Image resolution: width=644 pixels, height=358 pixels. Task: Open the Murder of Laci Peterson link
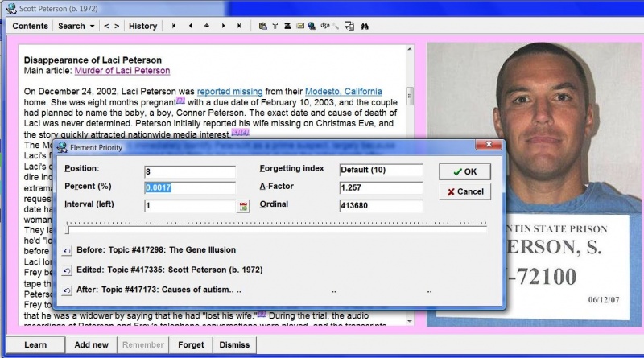[x=122, y=71]
